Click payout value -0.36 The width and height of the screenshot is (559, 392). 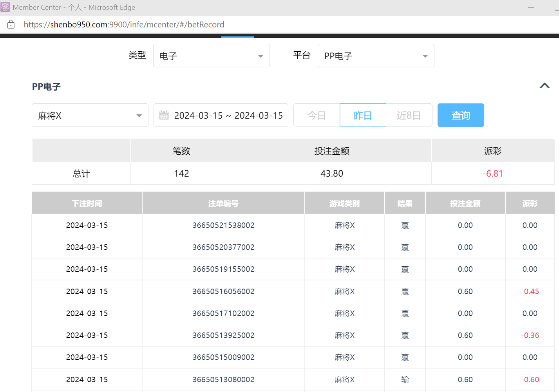click(530, 335)
